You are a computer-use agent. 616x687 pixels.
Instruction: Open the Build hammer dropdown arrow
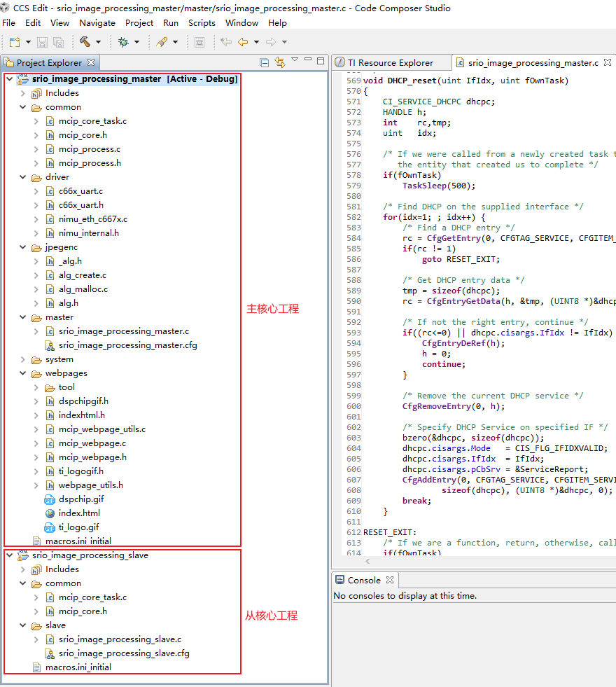click(98, 42)
